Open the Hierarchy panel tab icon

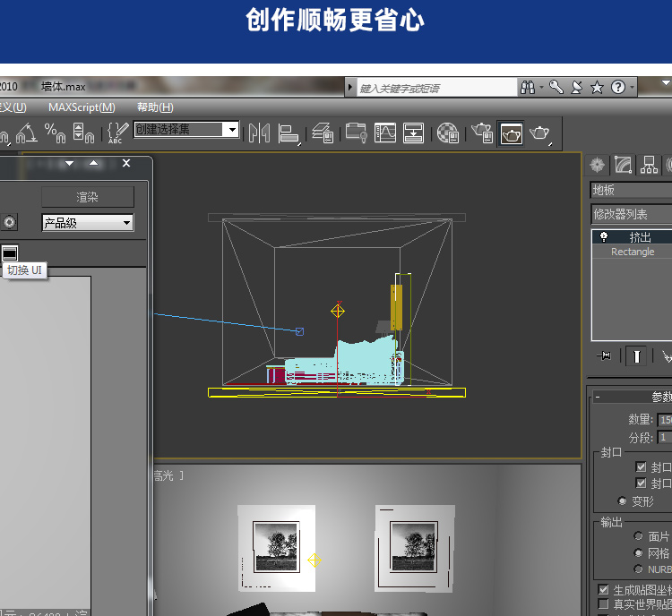pyautogui.click(x=649, y=165)
